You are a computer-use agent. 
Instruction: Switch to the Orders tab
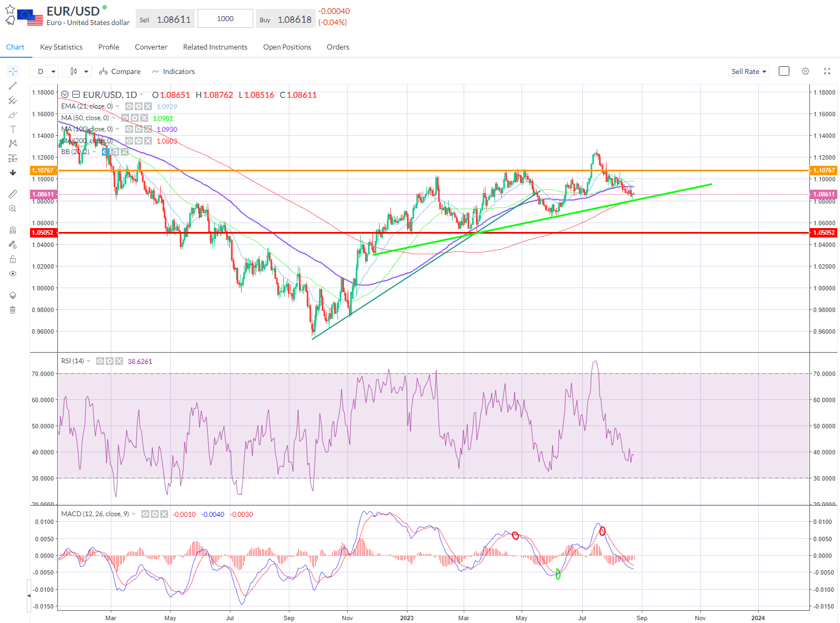tap(338, 47)
